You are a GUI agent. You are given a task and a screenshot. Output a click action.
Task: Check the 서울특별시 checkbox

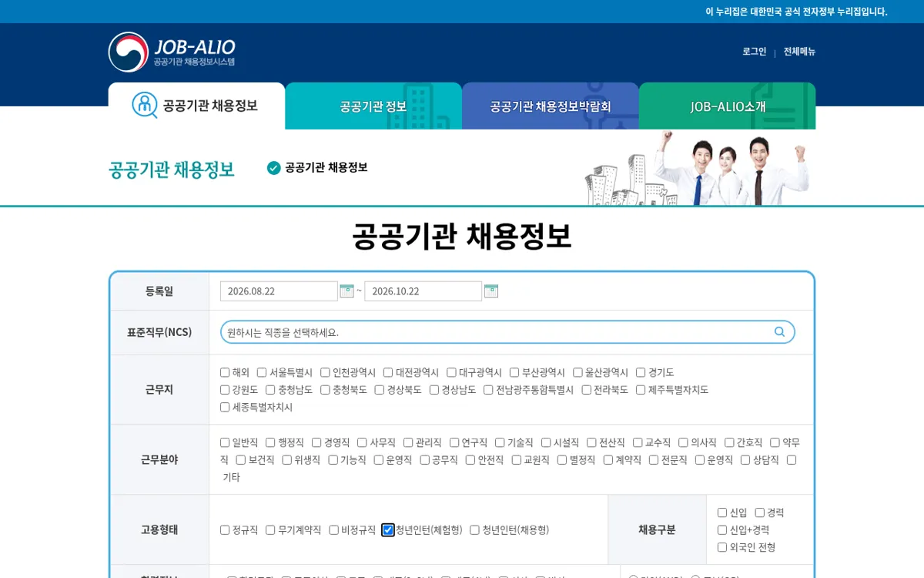(262, 372)
